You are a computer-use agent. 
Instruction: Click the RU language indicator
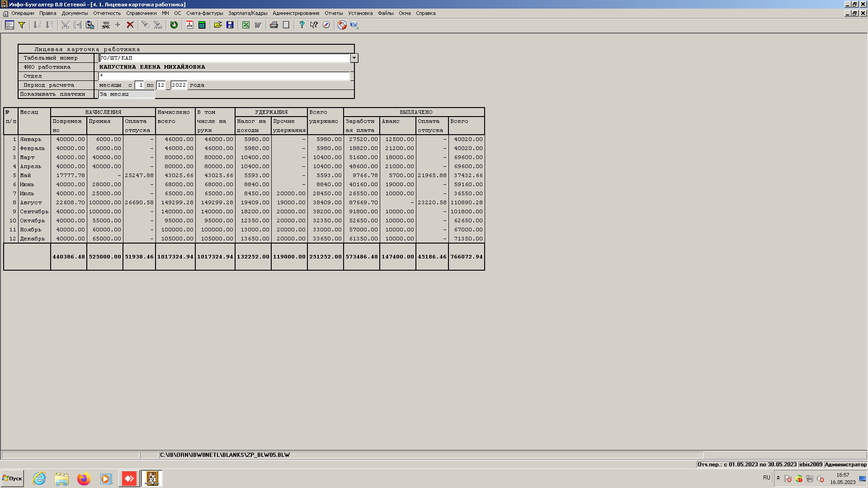click(x=766, y=478)
